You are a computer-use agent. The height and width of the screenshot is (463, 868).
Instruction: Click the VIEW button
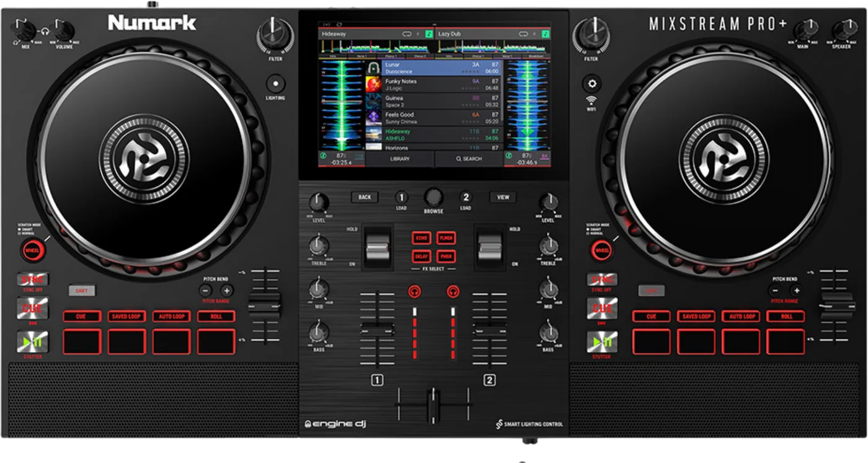tap(503, 197)
